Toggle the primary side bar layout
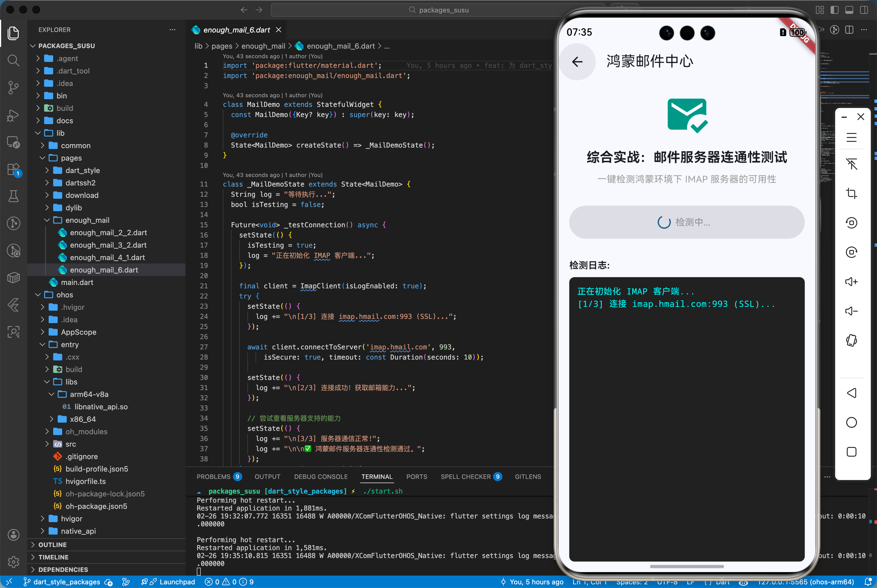 (834, 10)
